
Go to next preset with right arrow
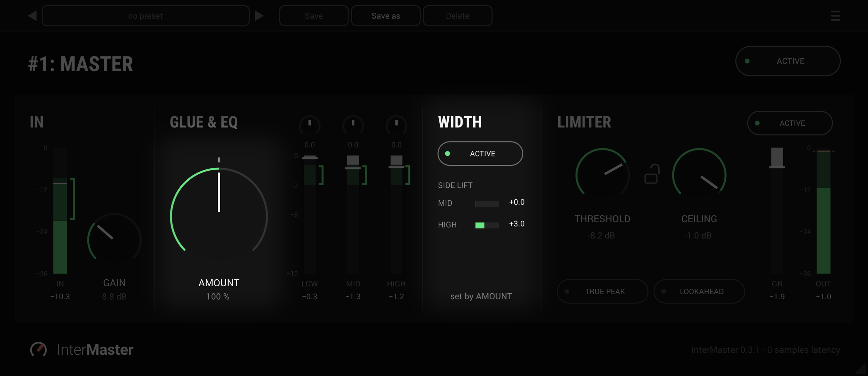tap(259, 16)
